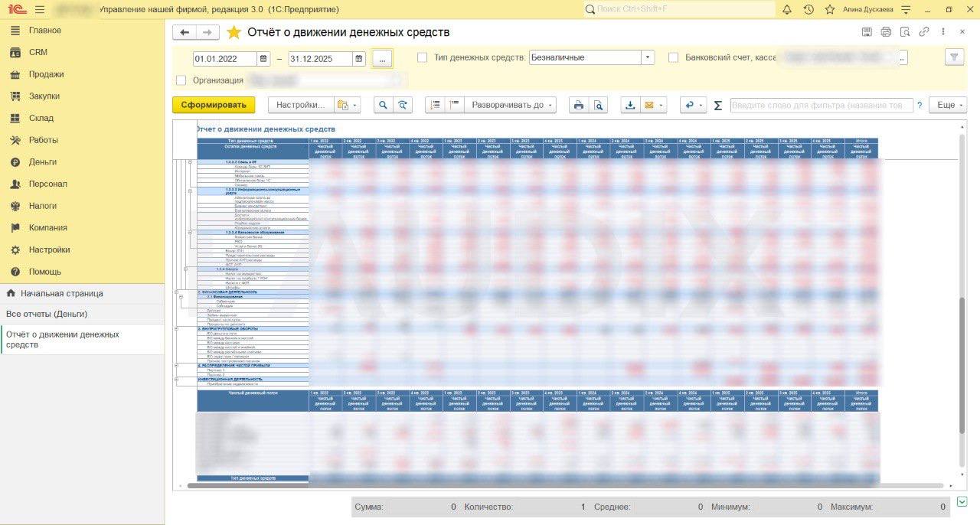This screenshot has height=525, width=980.
Task: Open the Еще dropdown menu
Action: 948,105
